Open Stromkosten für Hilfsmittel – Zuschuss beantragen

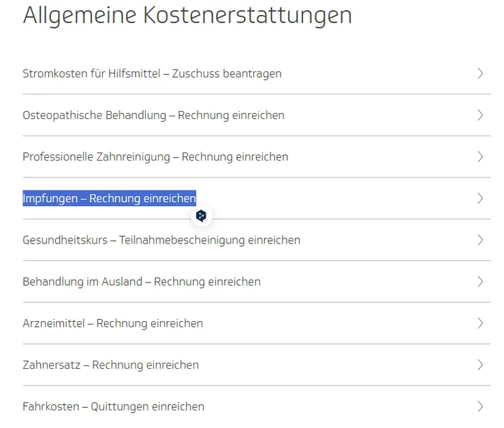tap(152, 73)
